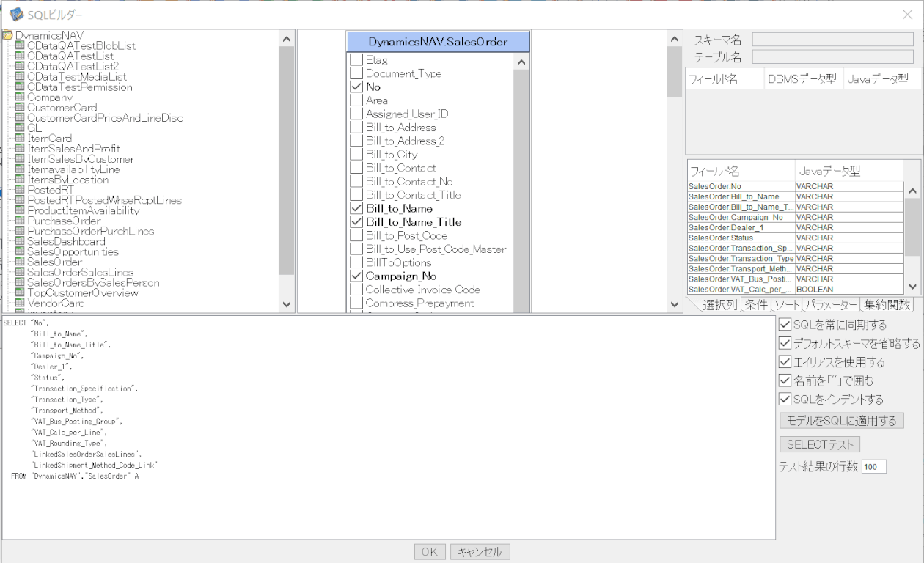Click the Company table icon

[20, 97]
